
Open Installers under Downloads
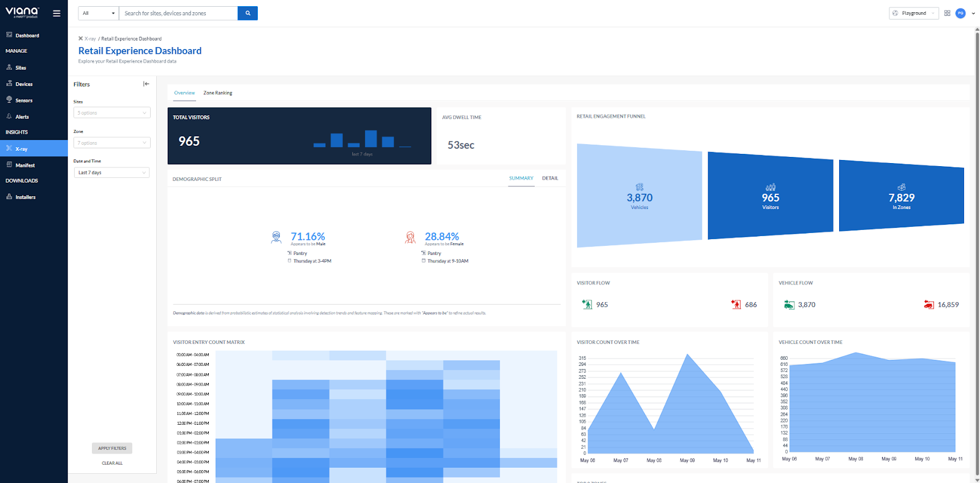pyautogui.click(x=25, y=197)
